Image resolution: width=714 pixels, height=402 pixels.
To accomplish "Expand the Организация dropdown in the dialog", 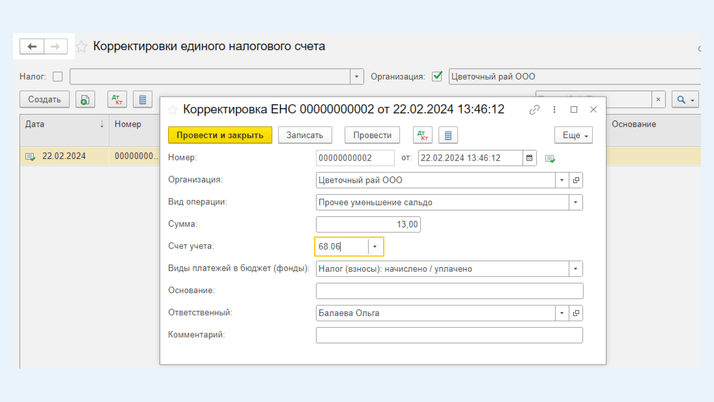I will tap(562, 180).
